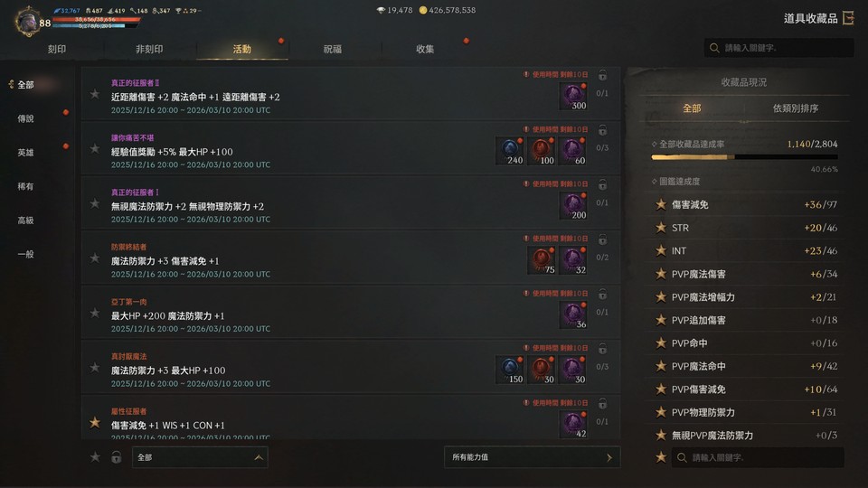
Task: Click the blue 150 material icon
Action: (510, 371)
